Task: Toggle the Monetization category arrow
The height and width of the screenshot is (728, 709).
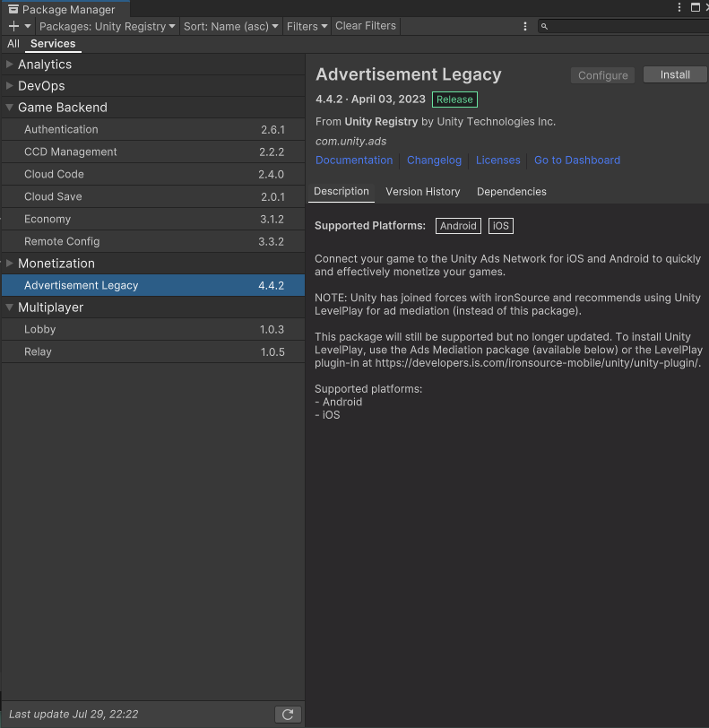Action: click(x=9, y=264)
